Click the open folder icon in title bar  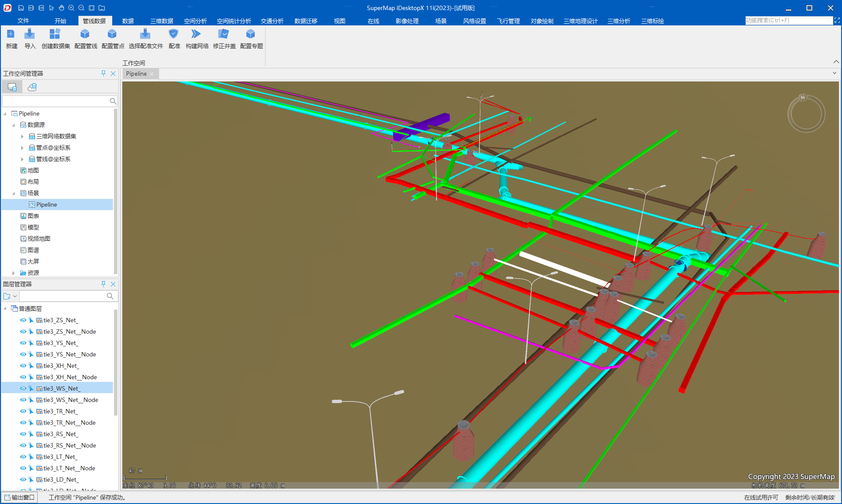[102, 8]
